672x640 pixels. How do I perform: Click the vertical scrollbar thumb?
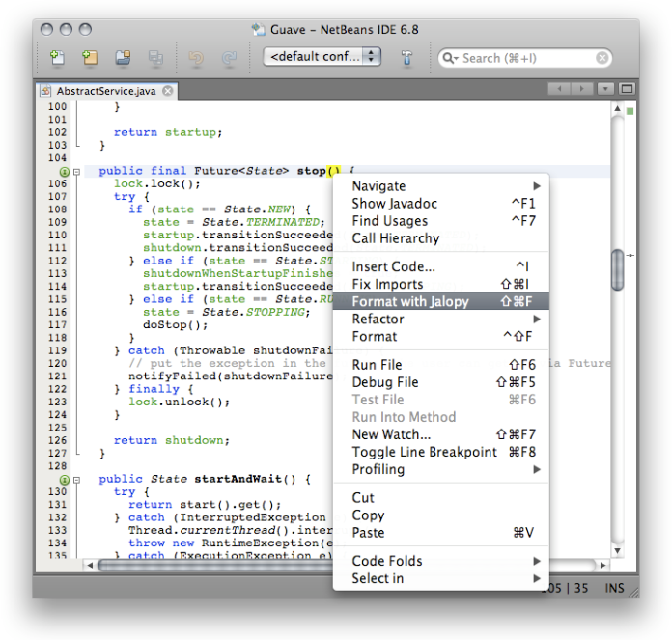tap(618, 270)
